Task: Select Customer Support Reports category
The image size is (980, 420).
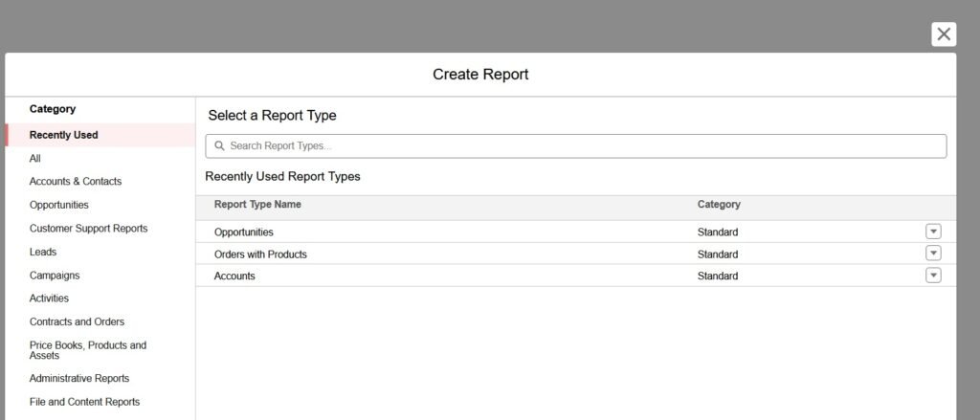Action: [88, 229]
